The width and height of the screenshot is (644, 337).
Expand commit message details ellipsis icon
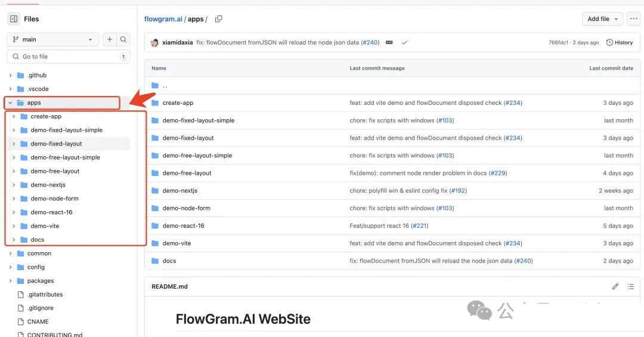pyautogui.click(x=389, y=42)
